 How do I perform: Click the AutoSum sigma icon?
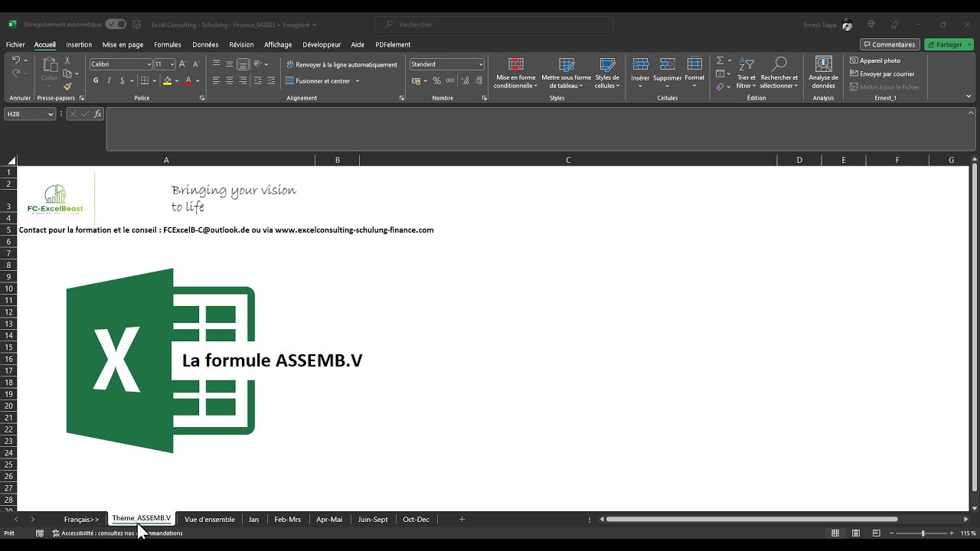(720, 60)
